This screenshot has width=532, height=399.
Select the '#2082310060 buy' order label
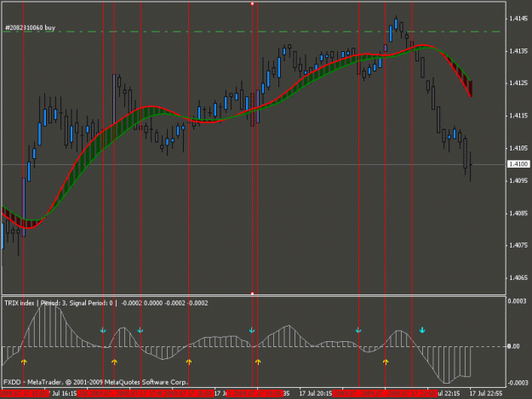30,28
